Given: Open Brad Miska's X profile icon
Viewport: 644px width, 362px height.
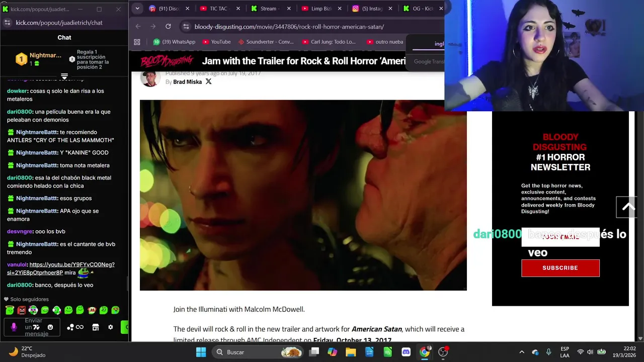Looking at the screenshot, I should click(208, 81).
